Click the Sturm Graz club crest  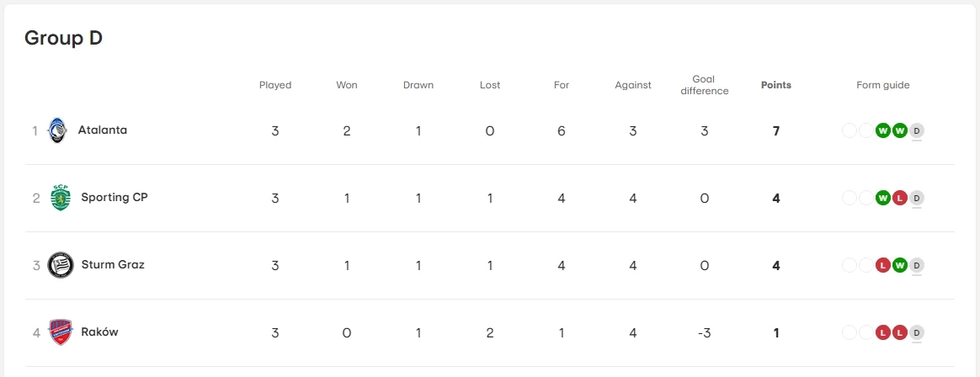point(60,265)
